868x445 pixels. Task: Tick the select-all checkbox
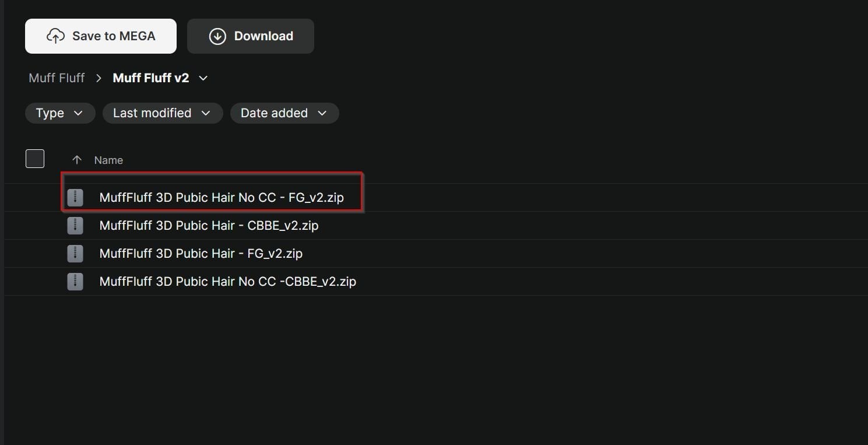(35, 159)
